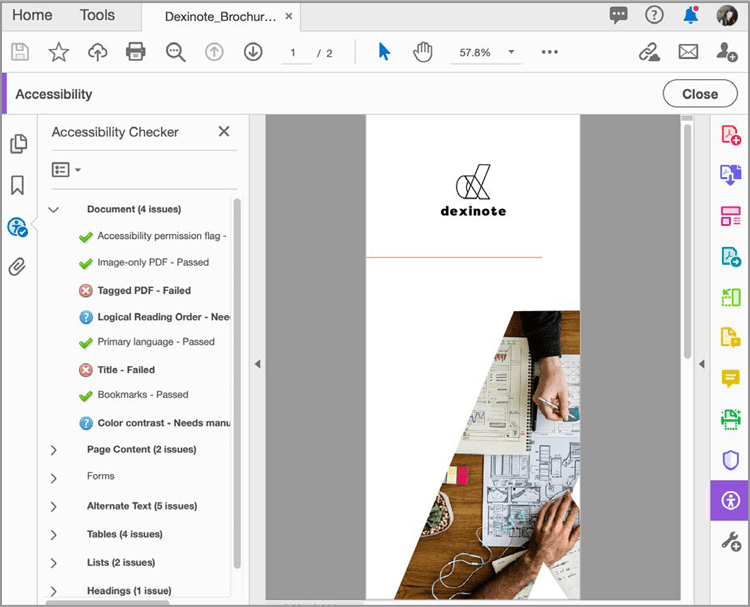Close the Accessibility Checker panel
Screen dimensions: 750x607
(224, 132)
